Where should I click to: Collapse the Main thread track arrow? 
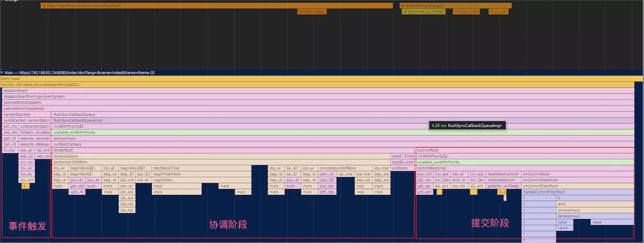pos(2,72)
